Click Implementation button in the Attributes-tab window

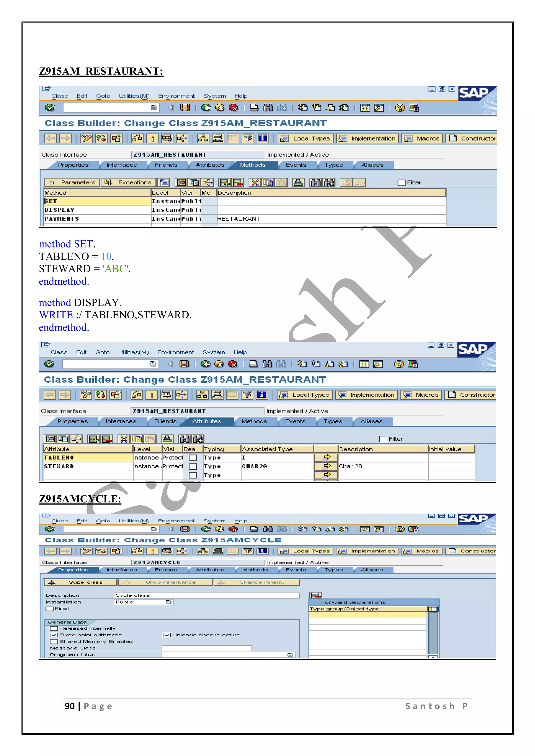[x=367, y=395]
